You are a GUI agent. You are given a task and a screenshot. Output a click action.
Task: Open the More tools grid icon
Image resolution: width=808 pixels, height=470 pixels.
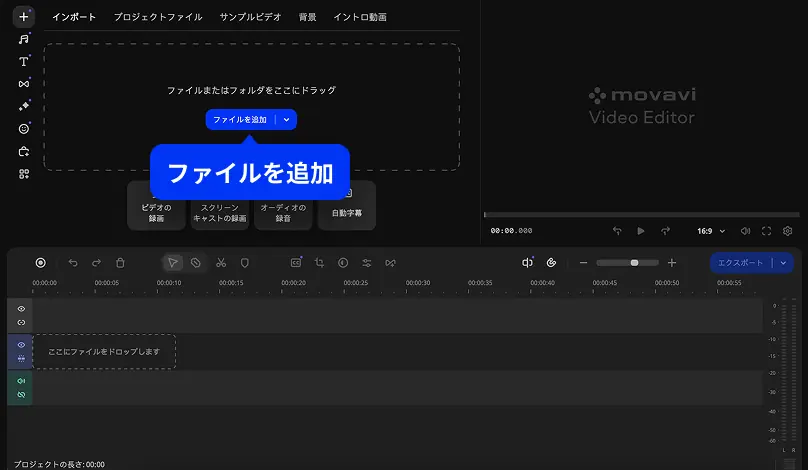point(24,174)
